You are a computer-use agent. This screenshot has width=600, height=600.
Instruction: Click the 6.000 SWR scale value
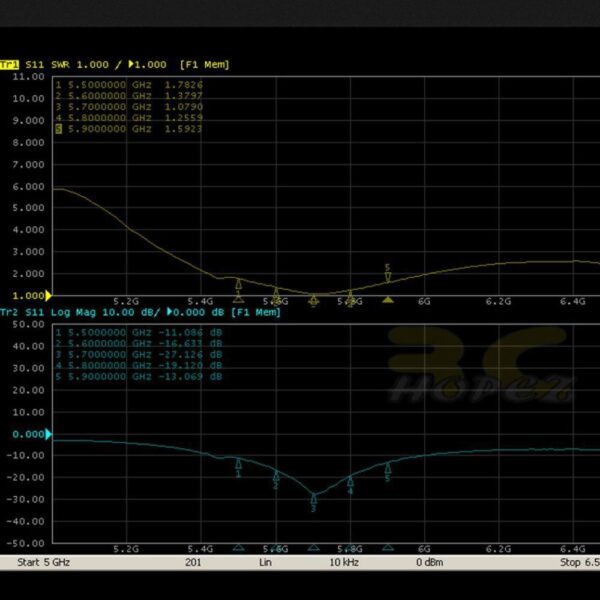click(x=28, y=187)
